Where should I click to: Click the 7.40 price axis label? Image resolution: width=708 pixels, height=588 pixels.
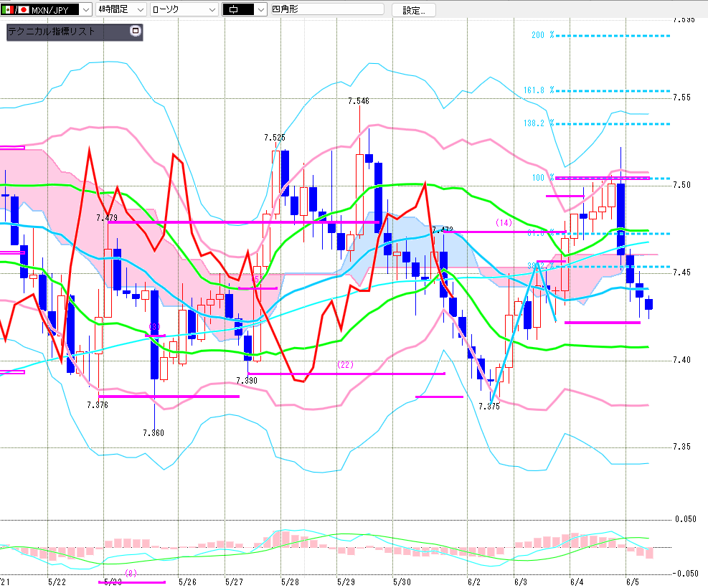pos(681,360)
